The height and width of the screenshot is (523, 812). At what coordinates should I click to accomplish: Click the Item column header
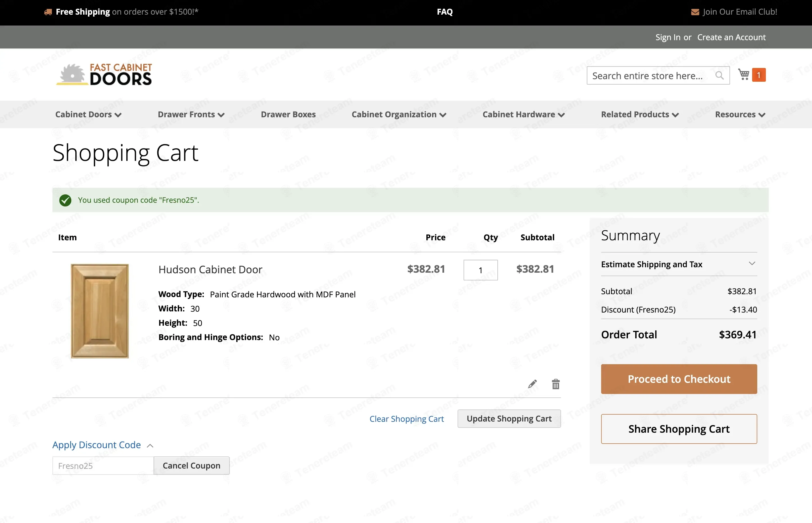pyautogui.click(x=67, y=237)
